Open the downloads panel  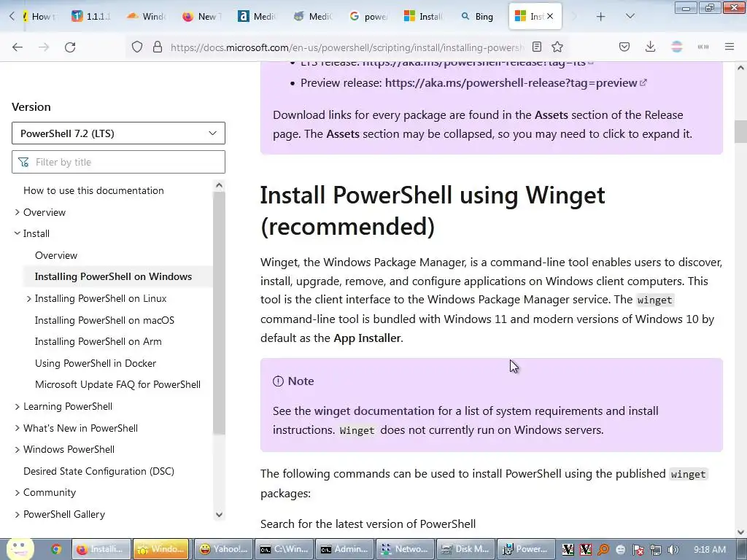tap(650, 47)
